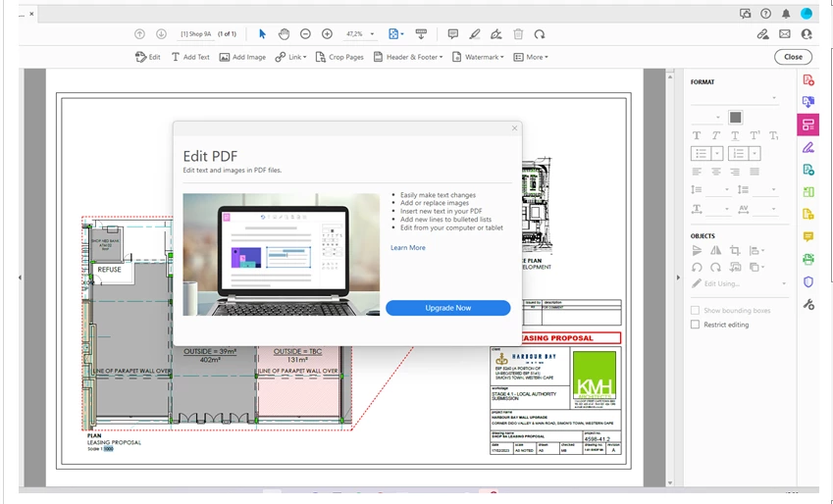833x504 pixels.
Task: Open More Tools wrench icon
Action: click(x=808, y=304)
